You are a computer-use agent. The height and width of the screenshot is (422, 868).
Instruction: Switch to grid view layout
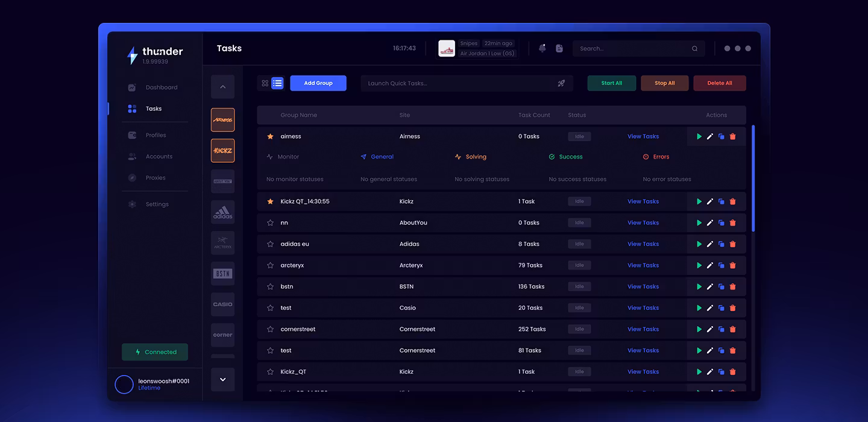(x=265, y=83)
